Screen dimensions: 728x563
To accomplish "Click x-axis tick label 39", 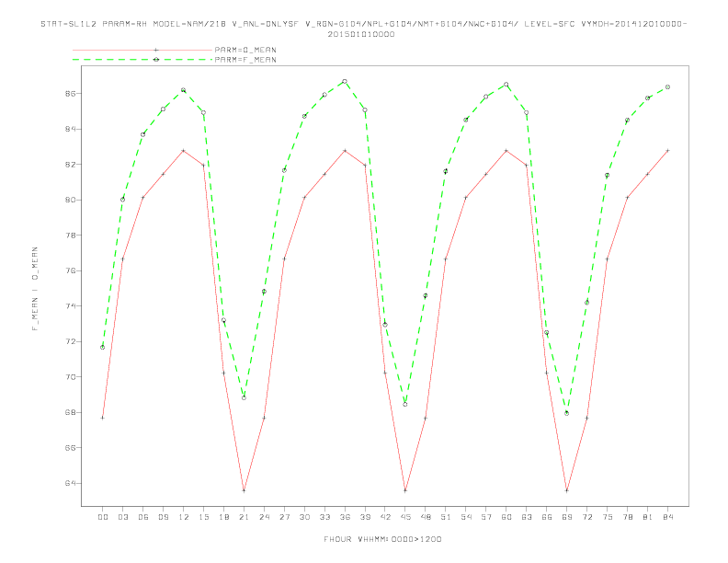I will (365, 517).
